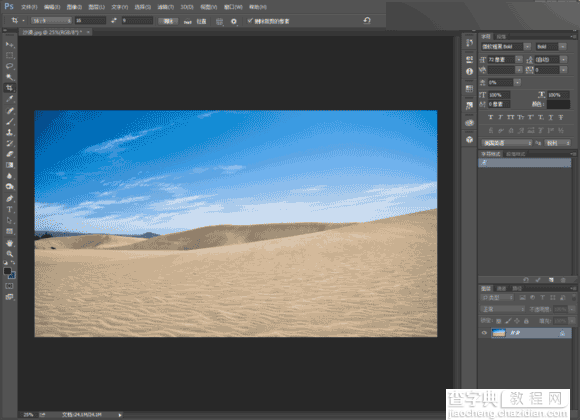Select the Hand tool

click(x=9, y=243)
